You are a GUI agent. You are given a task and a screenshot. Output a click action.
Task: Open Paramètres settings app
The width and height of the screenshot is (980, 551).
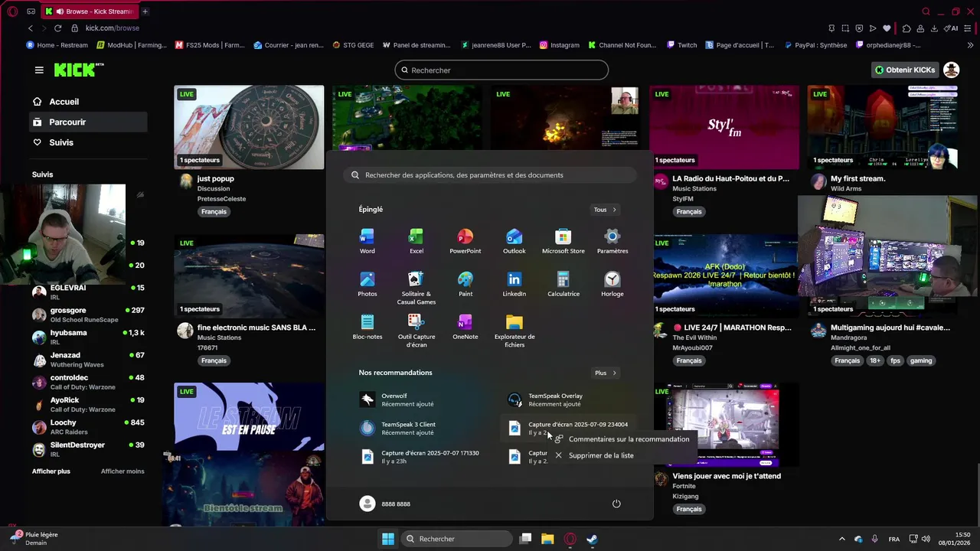click(612, 241)
